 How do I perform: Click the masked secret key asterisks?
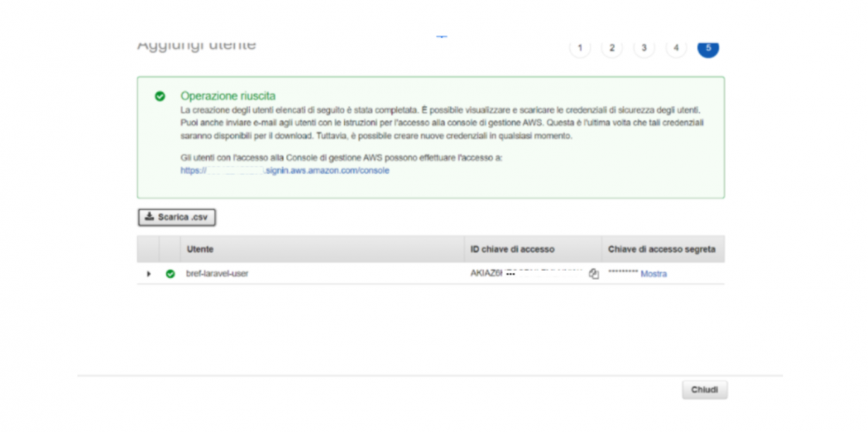tap(622, 274)
